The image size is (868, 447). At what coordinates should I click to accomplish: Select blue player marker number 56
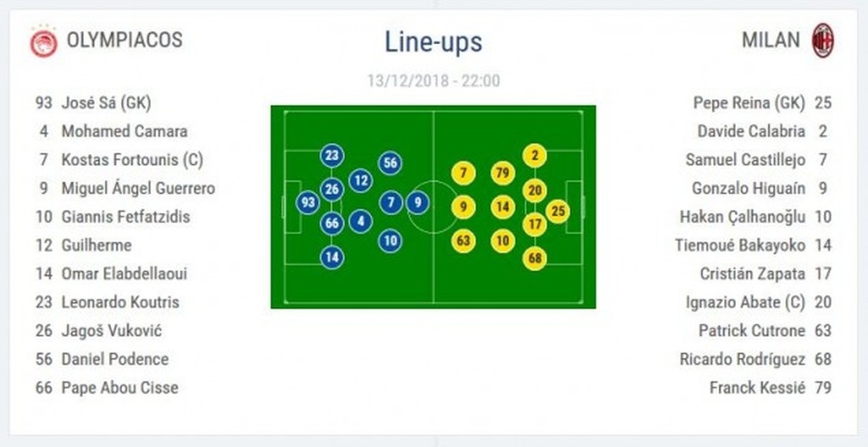tap(390, 163)
